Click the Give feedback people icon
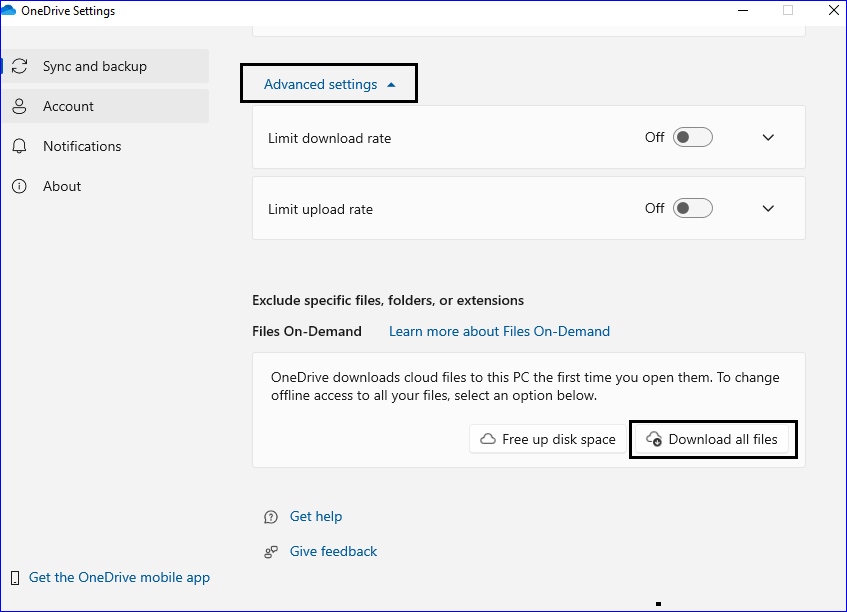 point(271,552)
